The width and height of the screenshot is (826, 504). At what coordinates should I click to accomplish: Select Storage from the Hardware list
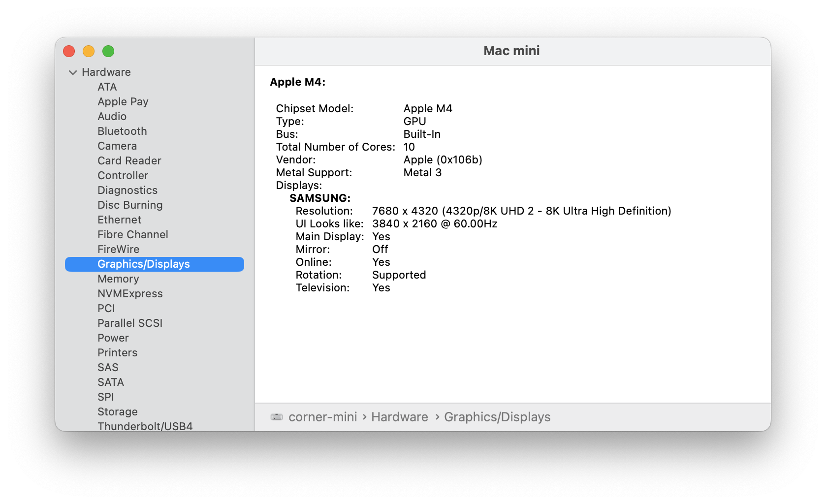pos(117,411)
